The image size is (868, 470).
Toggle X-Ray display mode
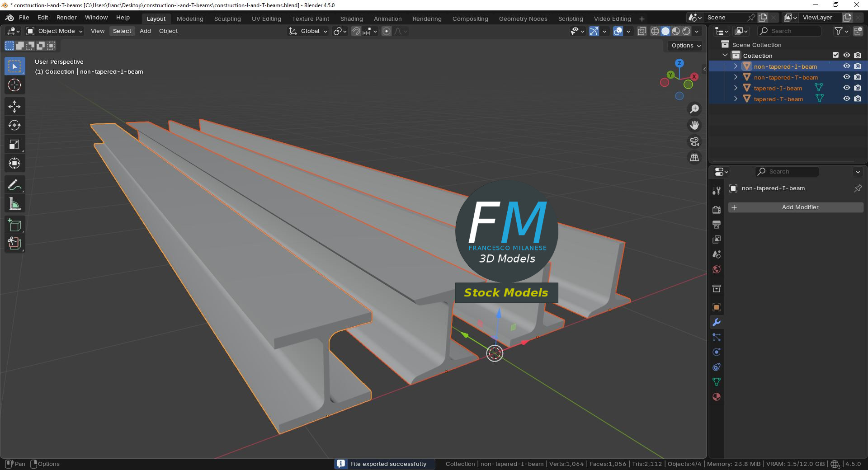click(x=642, y=31)
